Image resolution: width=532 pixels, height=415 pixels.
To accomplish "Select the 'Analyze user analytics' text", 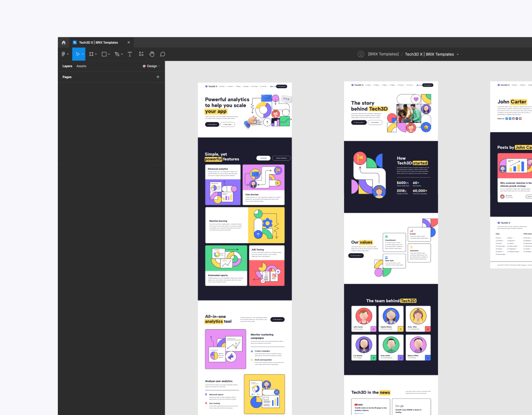I will [219, 381].
